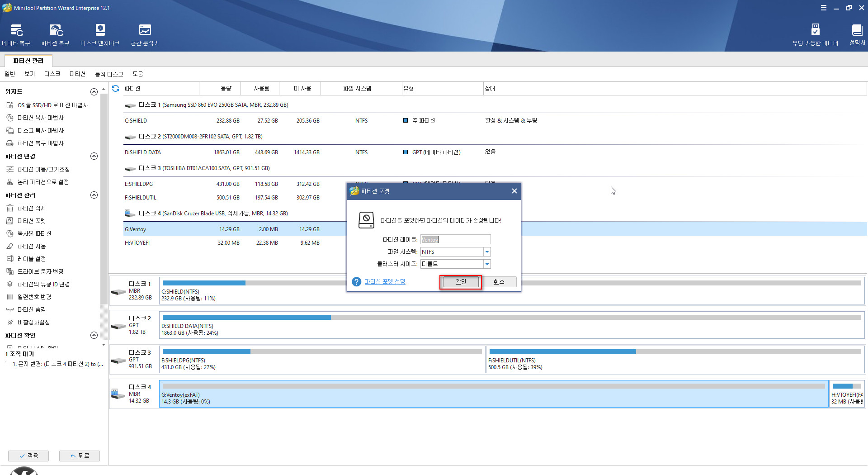Collapse the Partition Change (파티션 변경) section
The width and height of the screenshot is (868, 475).
point(94,156)
